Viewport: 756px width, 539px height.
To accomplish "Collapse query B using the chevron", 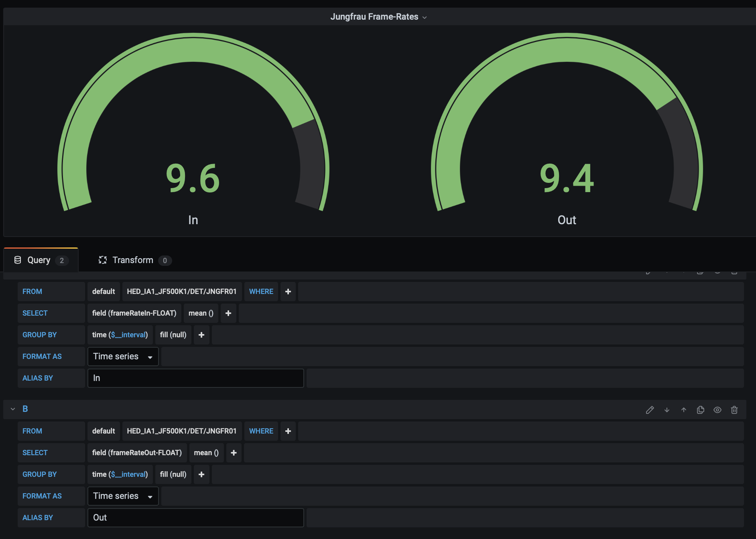I will [x=13, y=409].
